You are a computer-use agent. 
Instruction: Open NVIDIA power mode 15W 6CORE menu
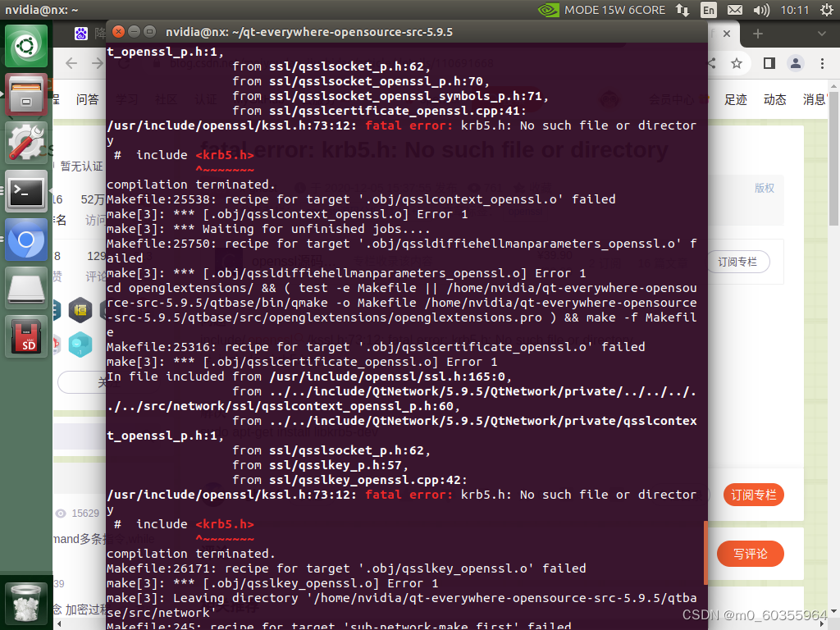pos(601,10)
